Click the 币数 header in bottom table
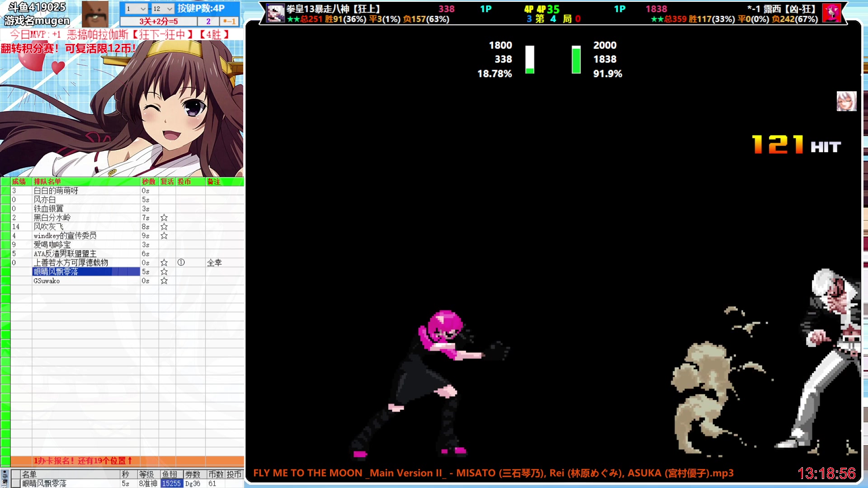The height and width of the screenshot is (488, 868). click(x=216, y=474)
